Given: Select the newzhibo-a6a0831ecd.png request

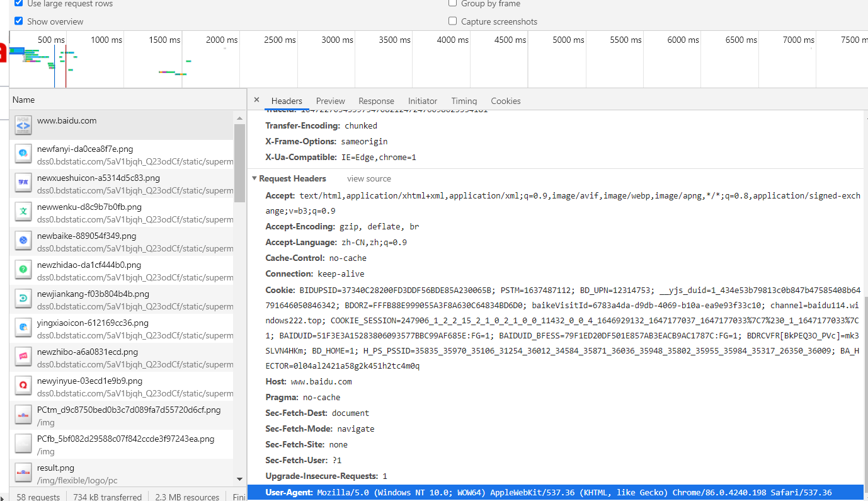Looking at the screenshot, I should [122, 357].
